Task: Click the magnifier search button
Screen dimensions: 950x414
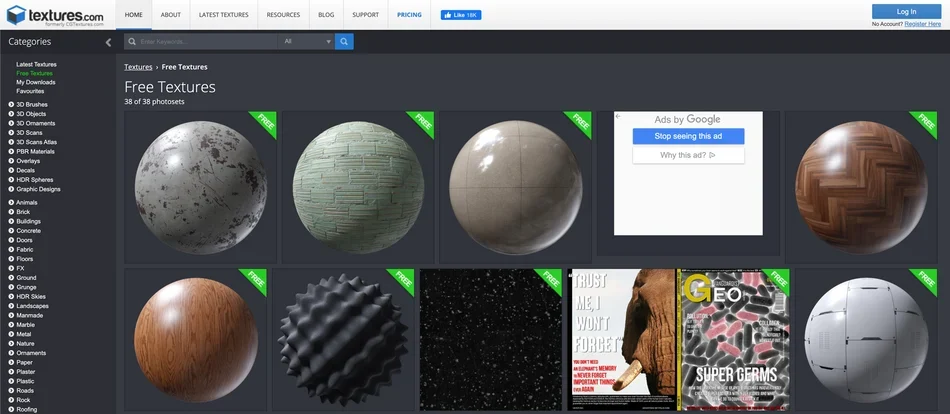Action: click(344, 41)
